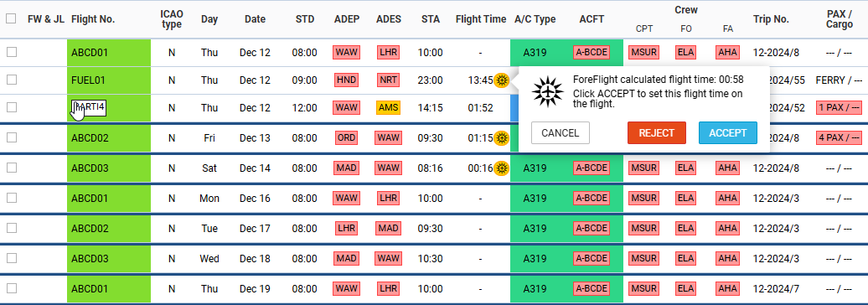Click trip number 12-2024/3 in Dec 17 row

776,229
